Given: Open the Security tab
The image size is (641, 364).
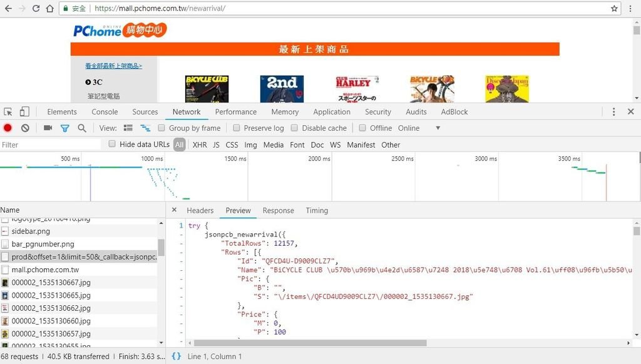Looking at the screenshot, I should point(378,112).
